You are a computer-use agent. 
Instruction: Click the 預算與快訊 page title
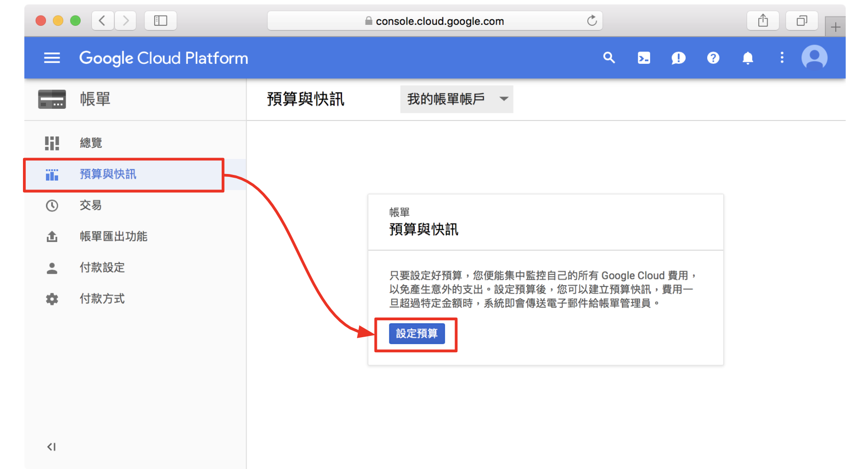(x=306, y=99)
